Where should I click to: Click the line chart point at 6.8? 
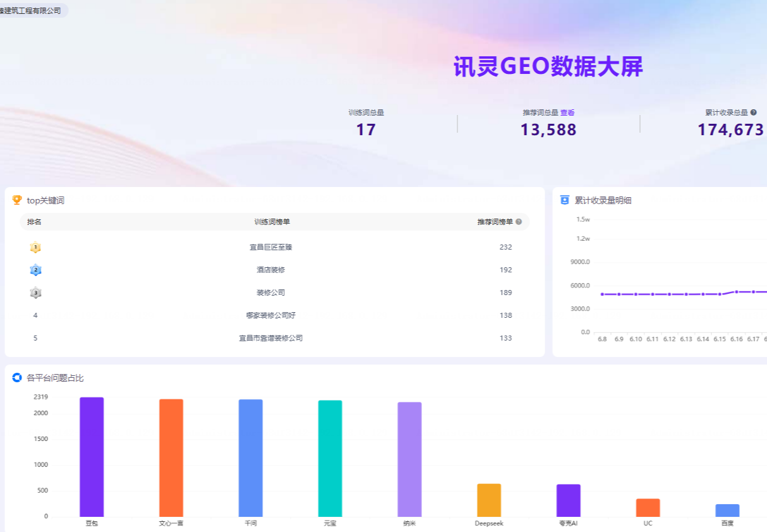point(602,294)
